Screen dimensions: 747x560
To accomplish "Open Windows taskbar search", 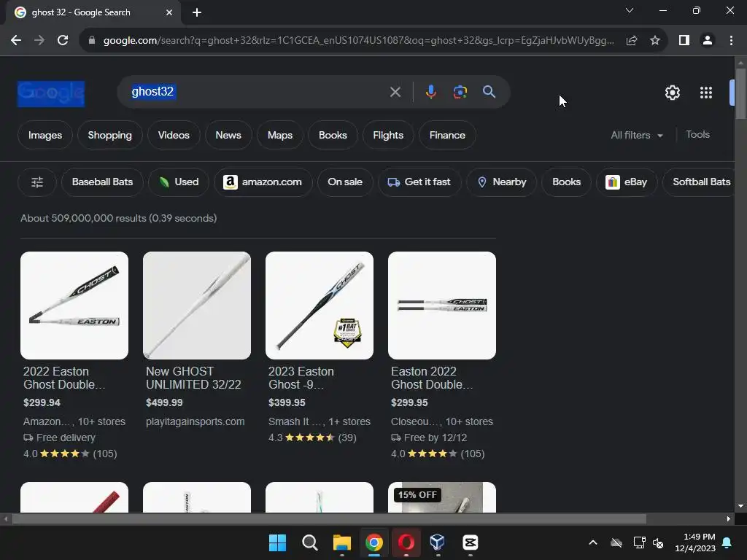I will (x=309, y=542).
